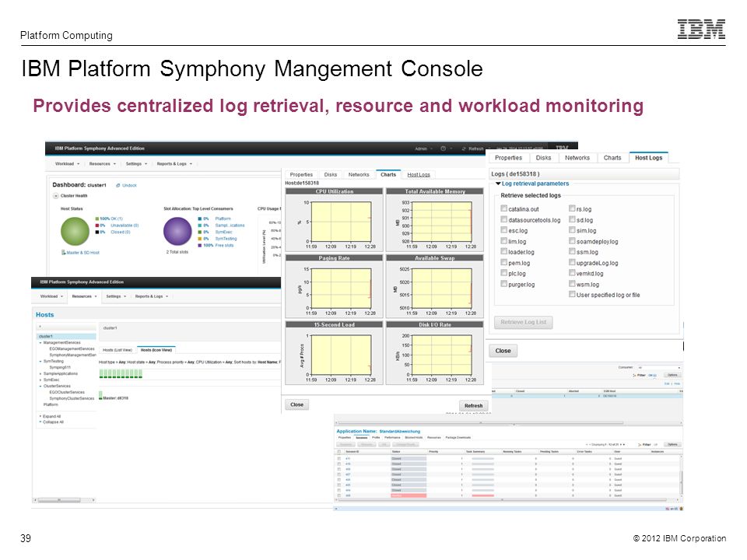Open Workload dropdown in Hosts window

pos(51,296)
